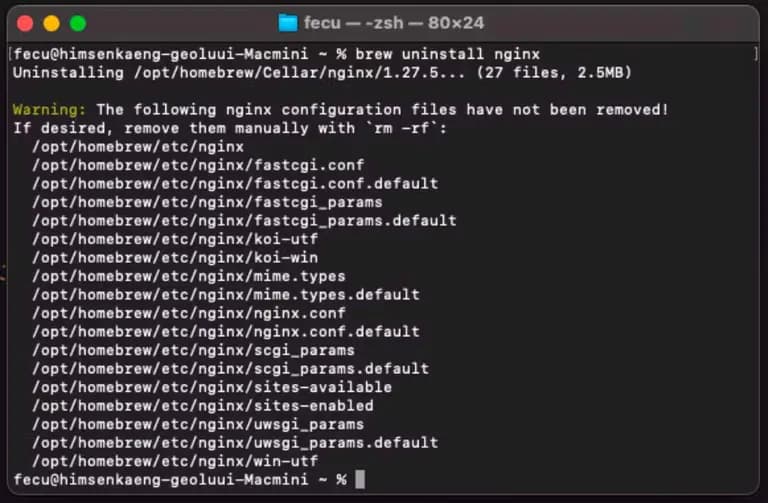Click the /opt/homebrew/etc/nginx/win-utf path
768x503 pixels.
click(175, 461)
